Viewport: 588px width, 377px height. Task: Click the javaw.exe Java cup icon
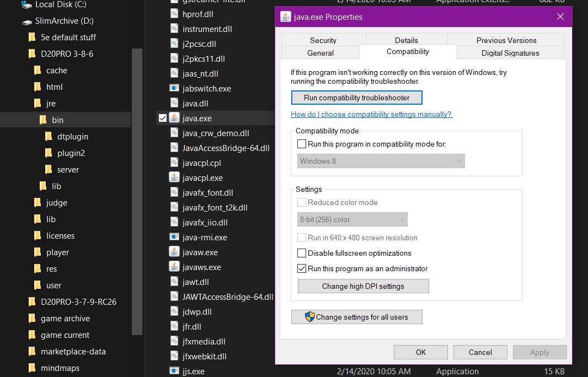coord(174,252)
